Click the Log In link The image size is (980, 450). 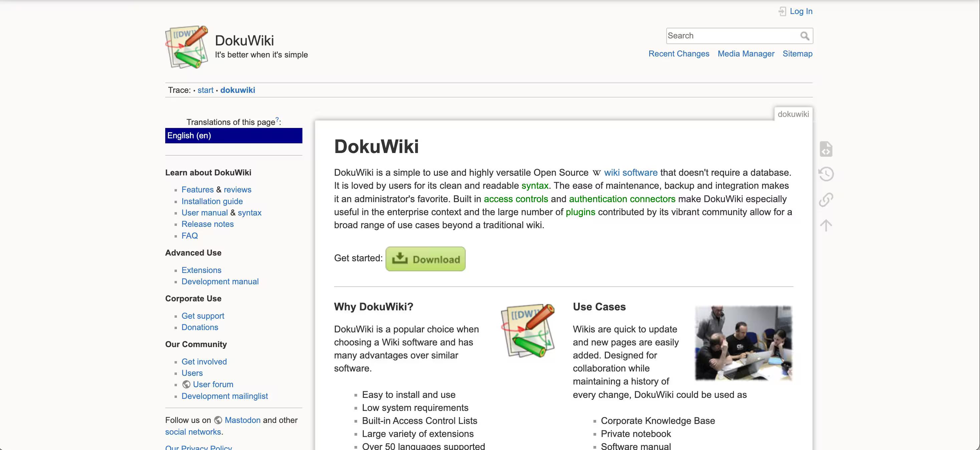pyautogui.click(x=801, y=11)
